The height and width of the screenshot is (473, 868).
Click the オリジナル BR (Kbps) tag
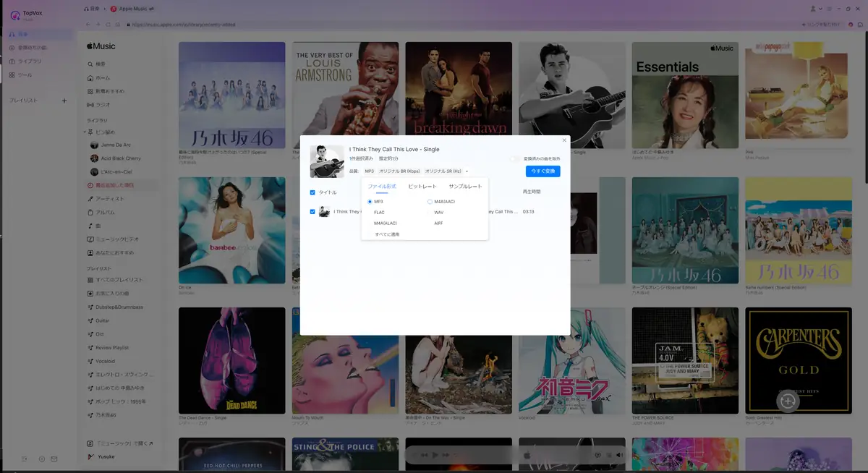(x=399, y=171)
